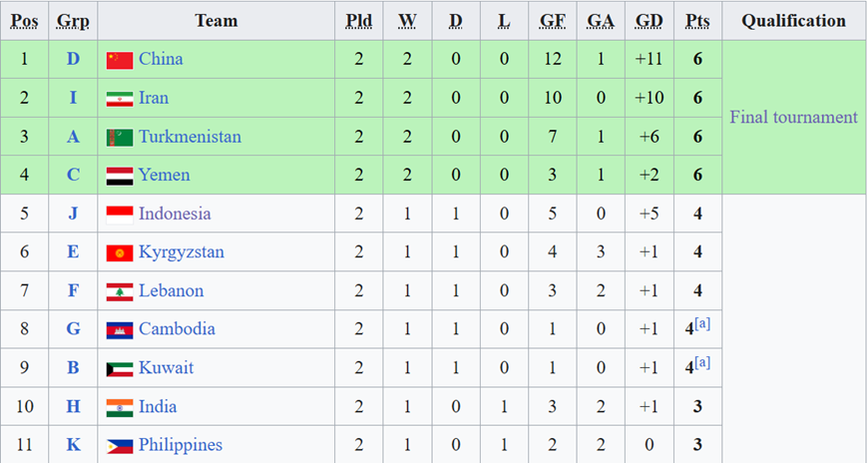This screenshot has width=868, height=463.
Task: Click the India flag icon
Action: [120, 407]
